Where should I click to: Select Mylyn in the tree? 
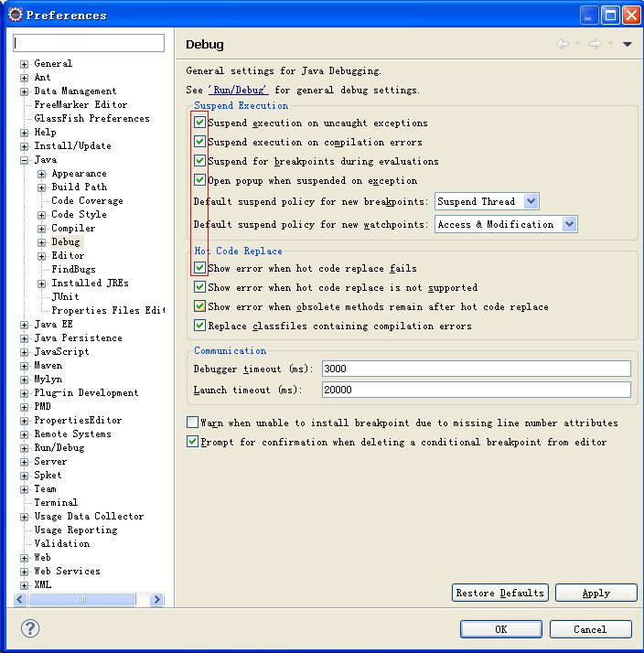point(48,379)
